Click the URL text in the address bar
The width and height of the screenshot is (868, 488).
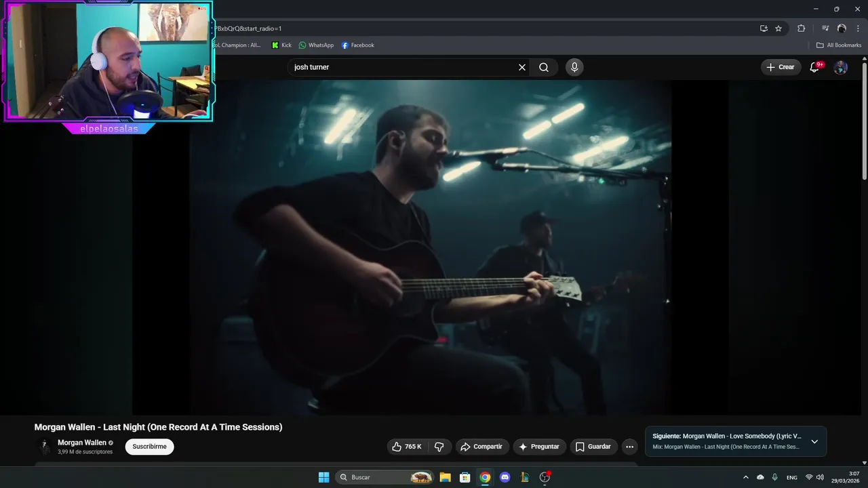[x=248, y=28]
